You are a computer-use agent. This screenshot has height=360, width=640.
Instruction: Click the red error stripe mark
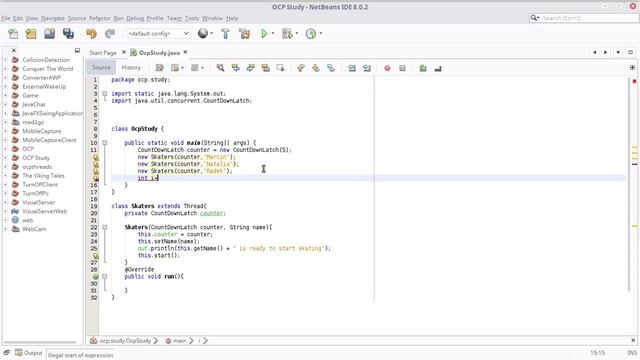634,81
